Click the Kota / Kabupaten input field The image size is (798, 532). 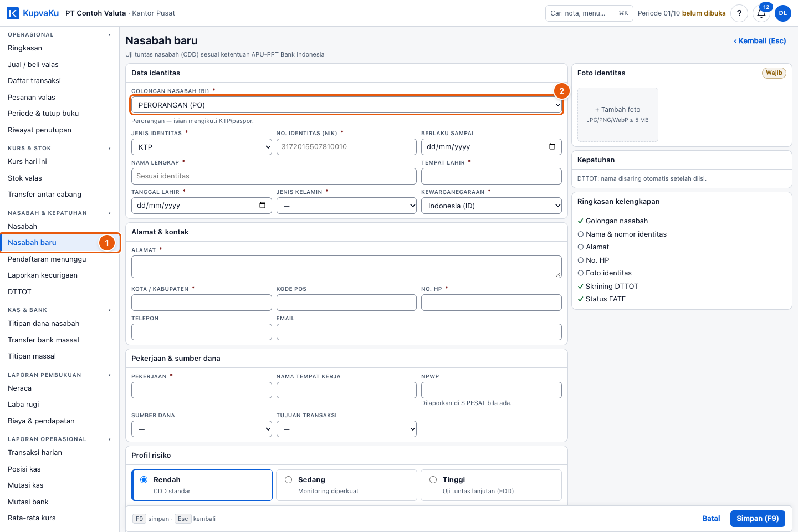[x=202, y=303]
